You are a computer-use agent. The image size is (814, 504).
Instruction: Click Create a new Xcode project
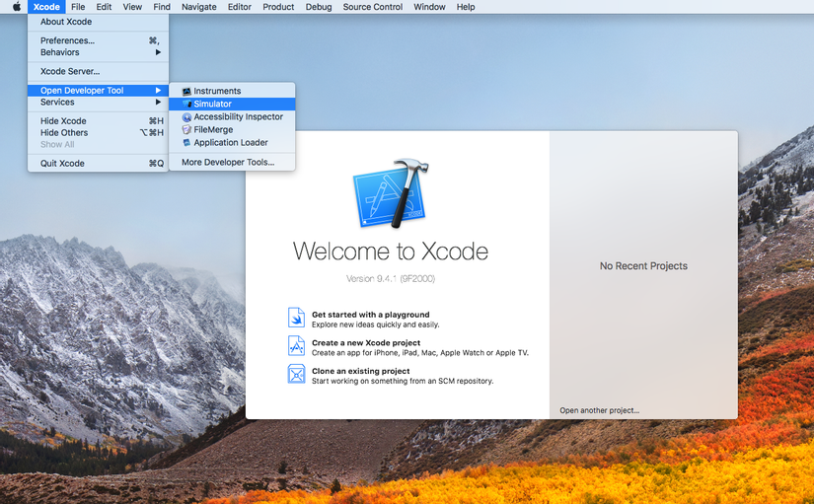tap(366, 342)
